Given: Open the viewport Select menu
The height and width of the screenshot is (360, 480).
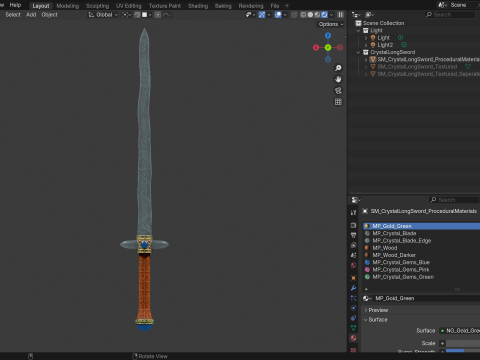Looking at the screenshot, I should coord(13,15).
